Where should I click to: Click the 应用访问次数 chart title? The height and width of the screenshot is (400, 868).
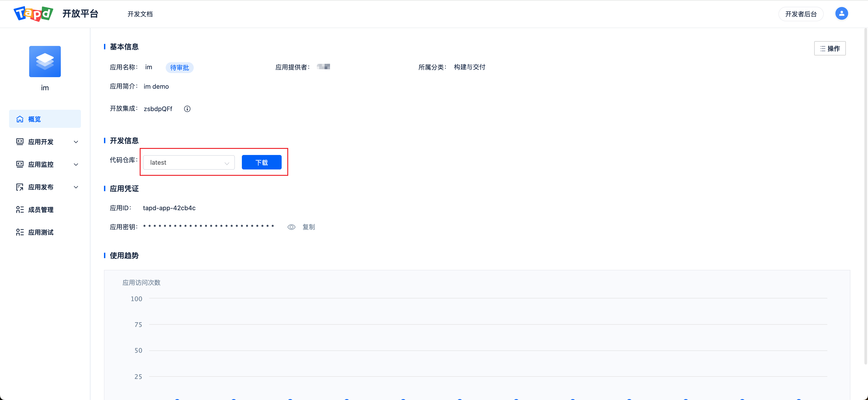[141, 282]
